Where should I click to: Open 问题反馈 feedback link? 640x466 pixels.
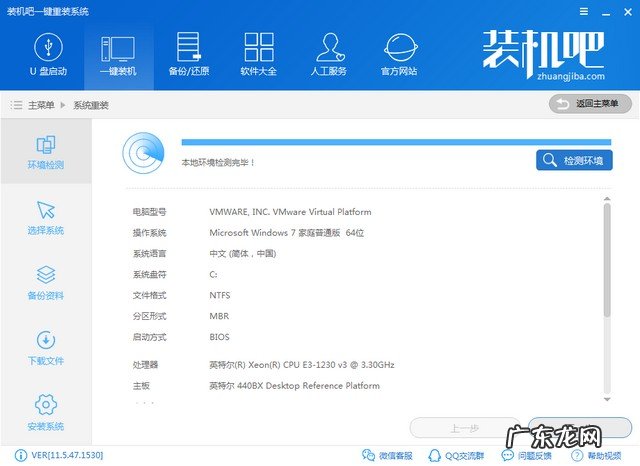pyautogui.click(x=527, y=455)
